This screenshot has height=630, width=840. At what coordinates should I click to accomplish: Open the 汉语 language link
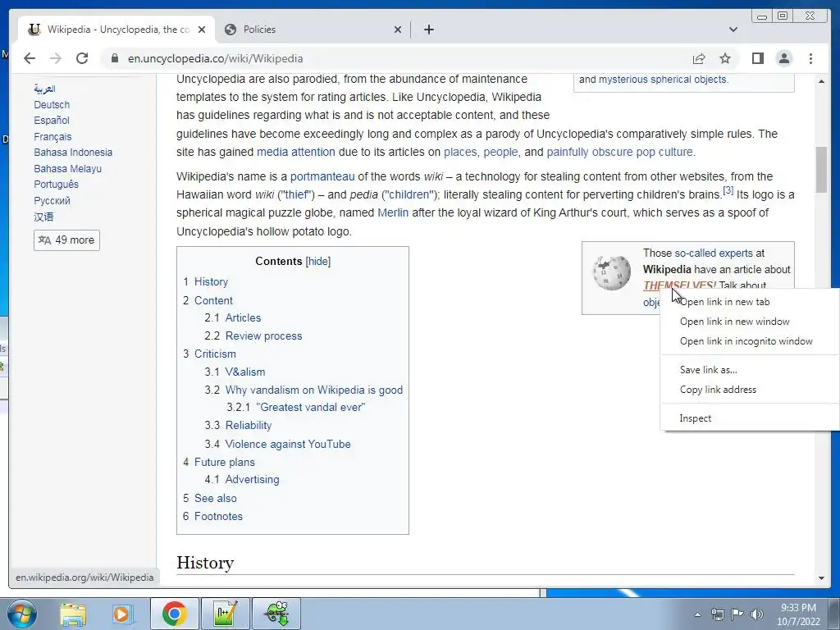tap(43, 217)
